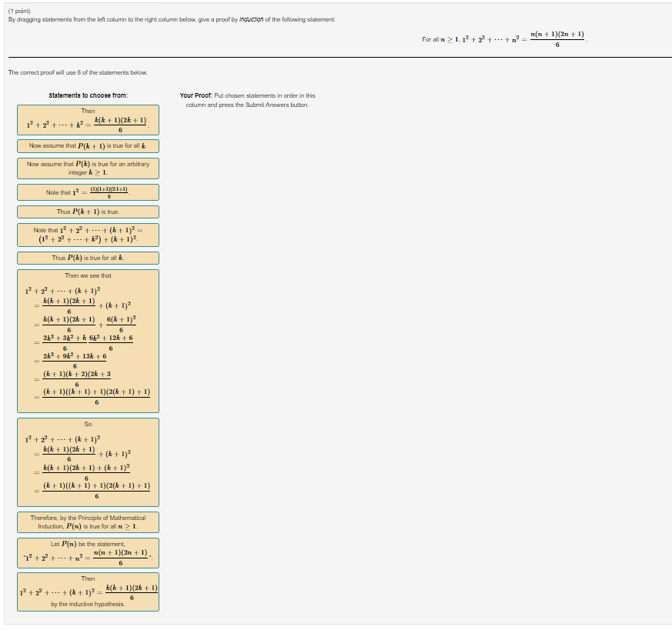Select the 'Then 1²+2²+...+k² = k(k+1)(2k+1)/6' card
Screen dimensions: 672x630
(x=87, y=120)
